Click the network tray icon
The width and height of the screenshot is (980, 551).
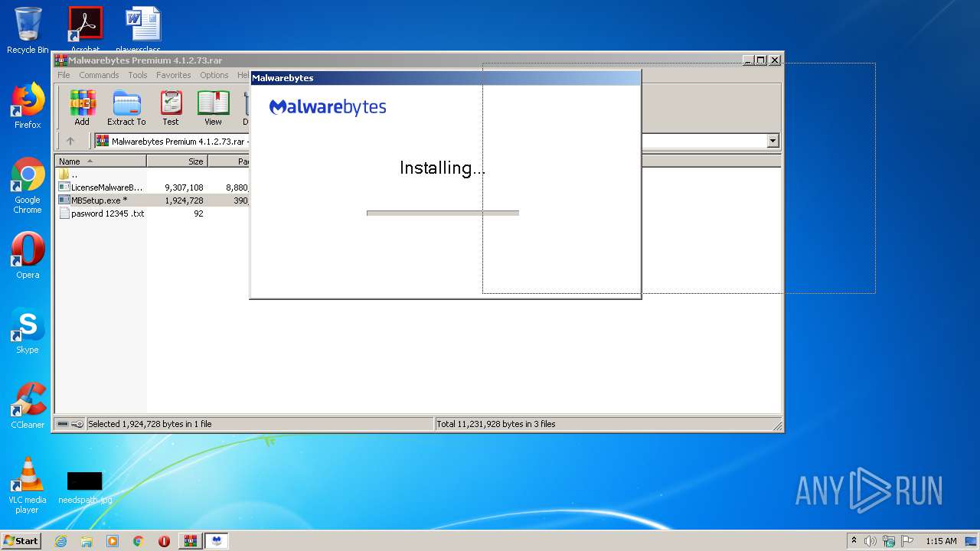889,541
